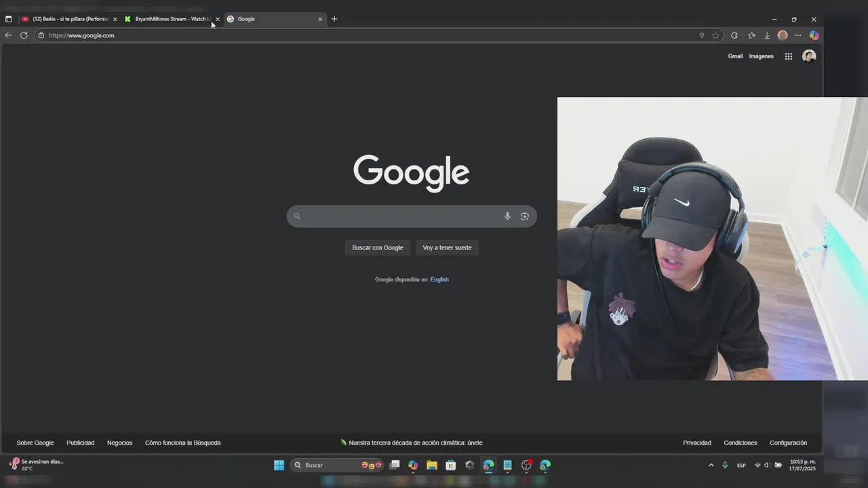Open the OBS icon with red badge
The width and height of the screenshot is (868, 488).
[x=527, y=465]
